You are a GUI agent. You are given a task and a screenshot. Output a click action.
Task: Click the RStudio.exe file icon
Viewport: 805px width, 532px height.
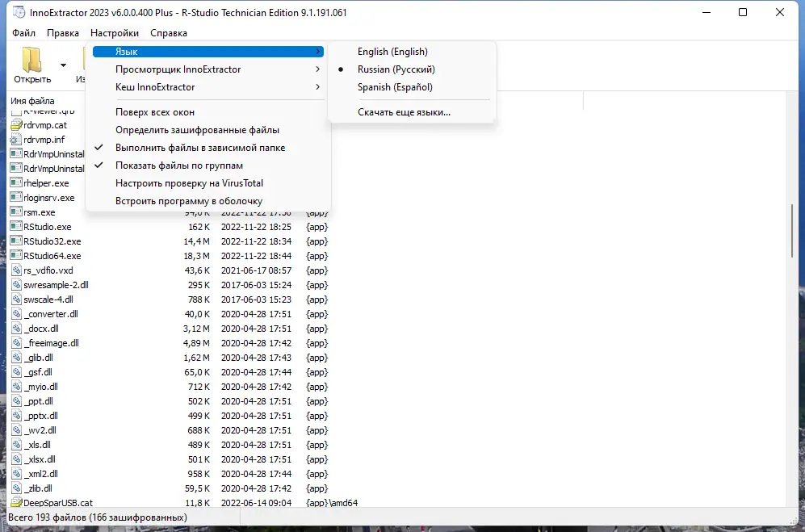click(x=16, y=227)
